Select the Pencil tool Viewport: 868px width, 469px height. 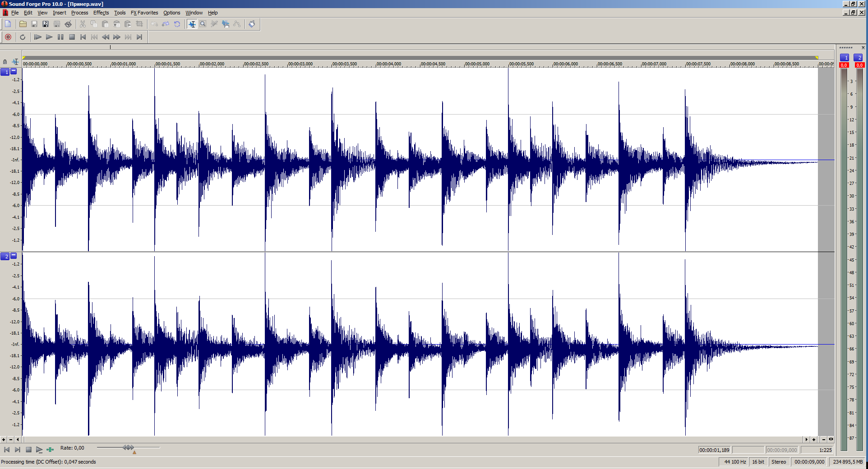214,24
